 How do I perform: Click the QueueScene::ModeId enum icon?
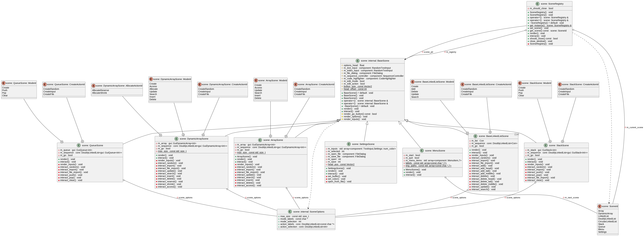pos(3,83)
